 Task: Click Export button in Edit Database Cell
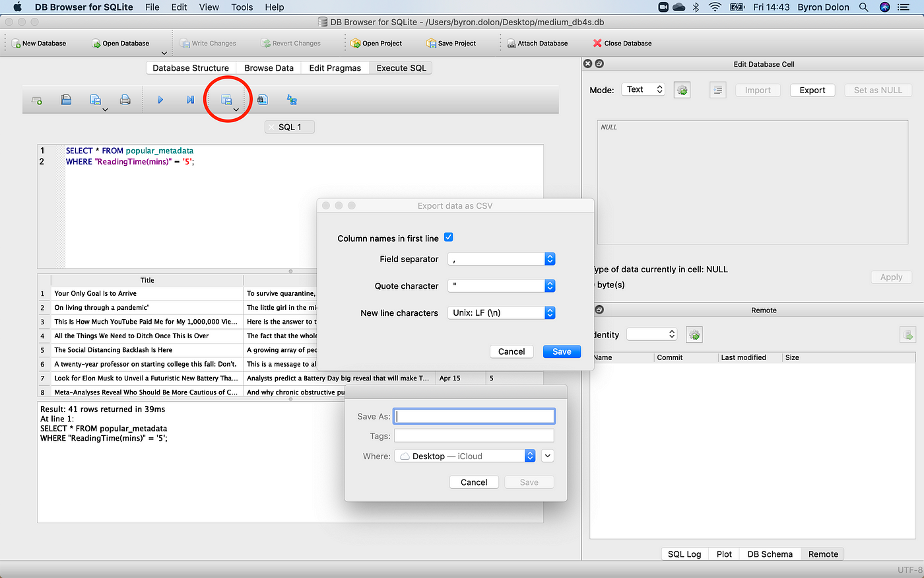812,90
